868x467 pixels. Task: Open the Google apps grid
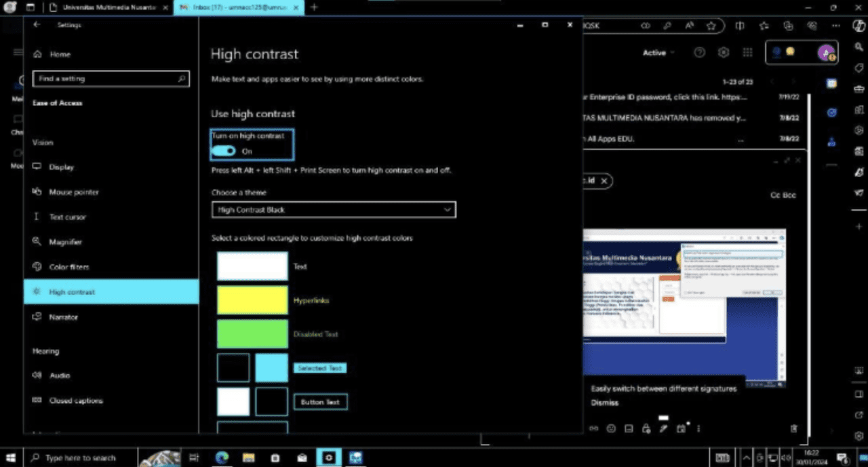(x=747, y=53)
